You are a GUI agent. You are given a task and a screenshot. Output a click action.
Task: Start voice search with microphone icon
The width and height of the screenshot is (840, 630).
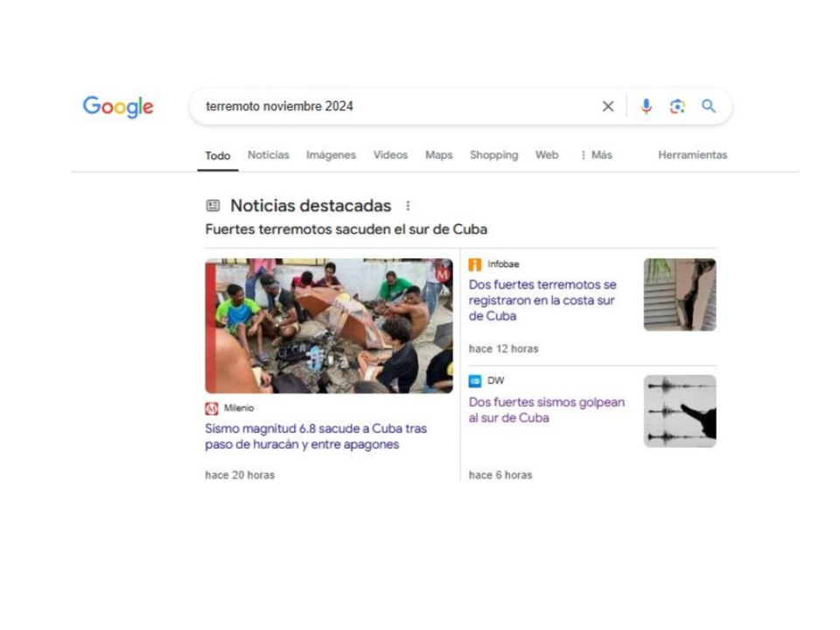[x=646, y=106]
